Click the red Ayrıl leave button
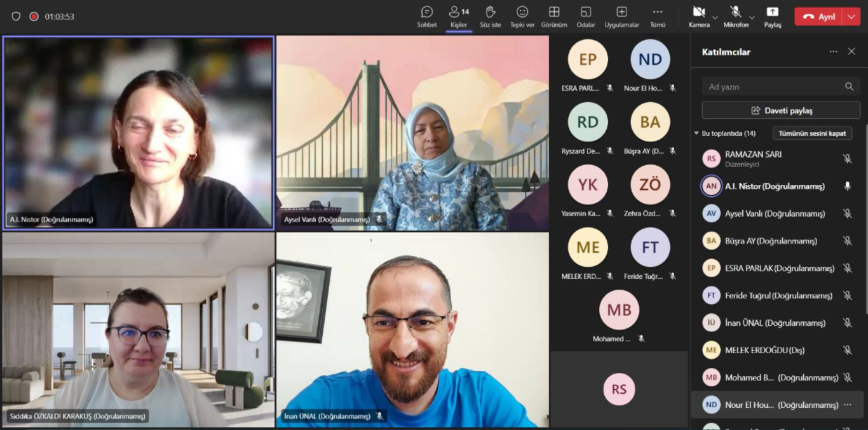Image resolution: width=868 pixels, height=430 pixels. [818, 17]
